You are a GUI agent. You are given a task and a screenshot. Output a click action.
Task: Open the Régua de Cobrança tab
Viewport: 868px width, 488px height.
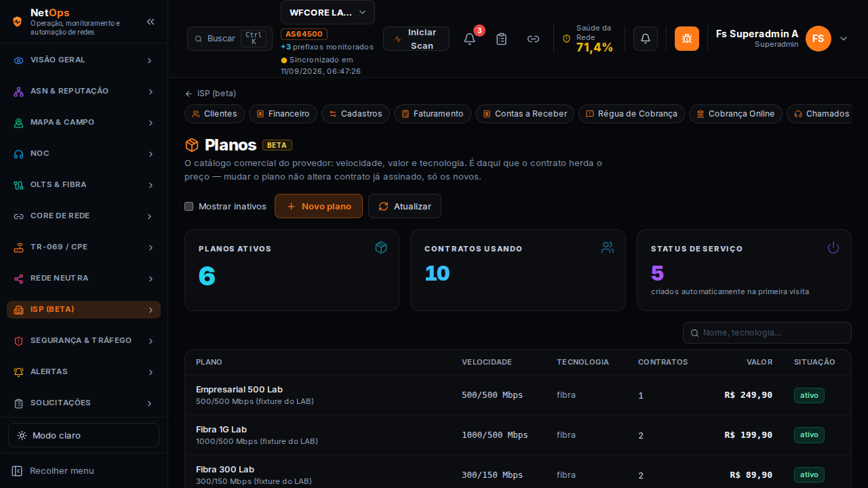tap(631, 114)
